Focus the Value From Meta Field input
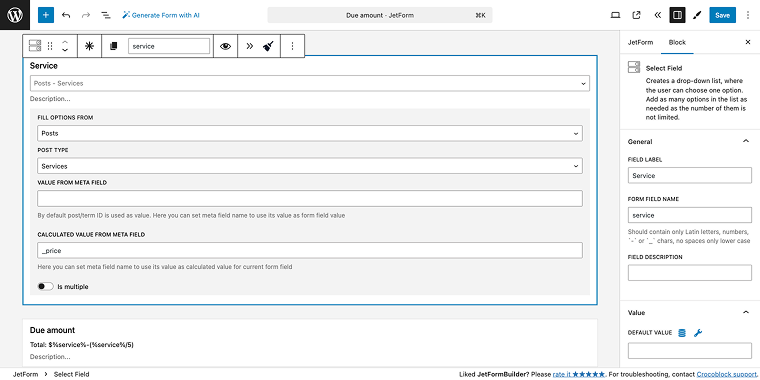 coord(310,198)
